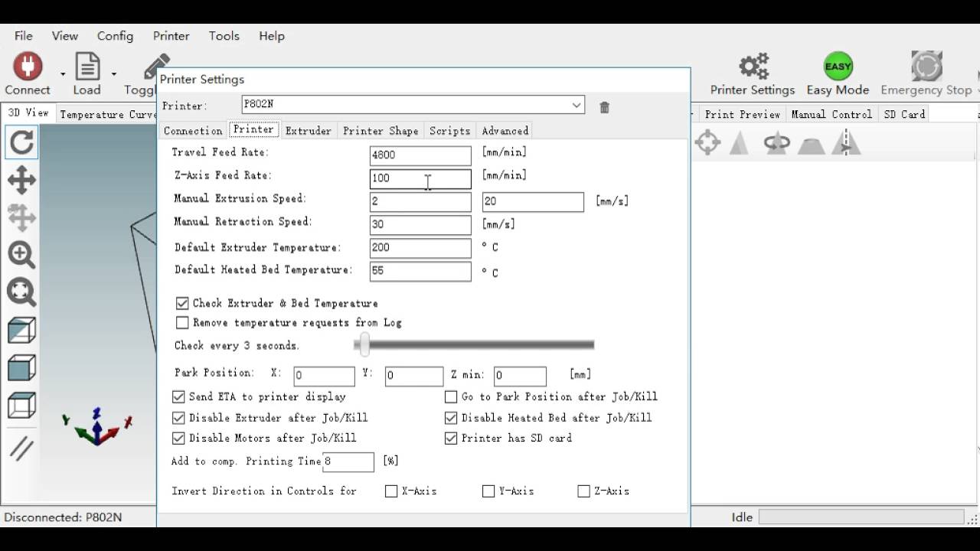Toggle Check Extruder & Bed Temperature
980x551 pixels.
(182, 303)
